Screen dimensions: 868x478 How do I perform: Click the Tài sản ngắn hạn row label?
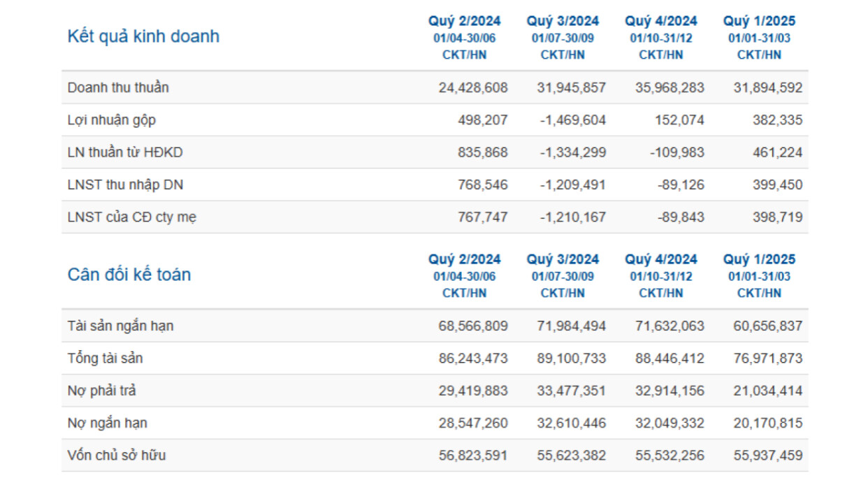pos(120,326)
